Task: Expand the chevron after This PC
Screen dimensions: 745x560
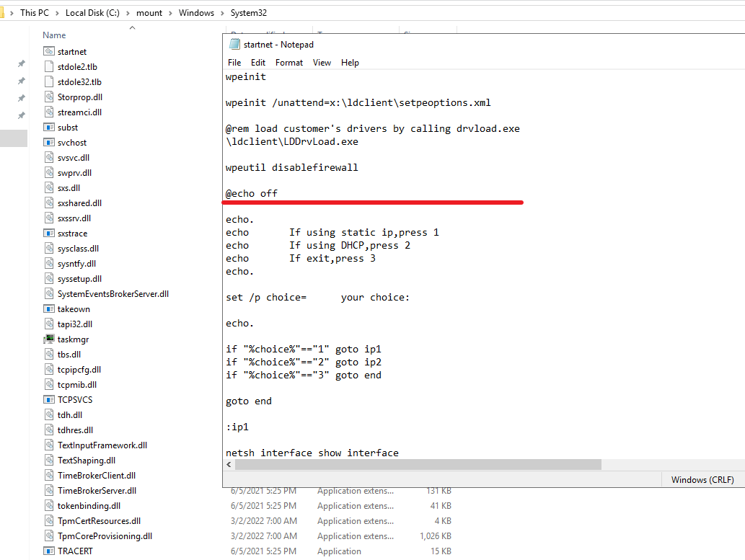Action: (58, 13)
